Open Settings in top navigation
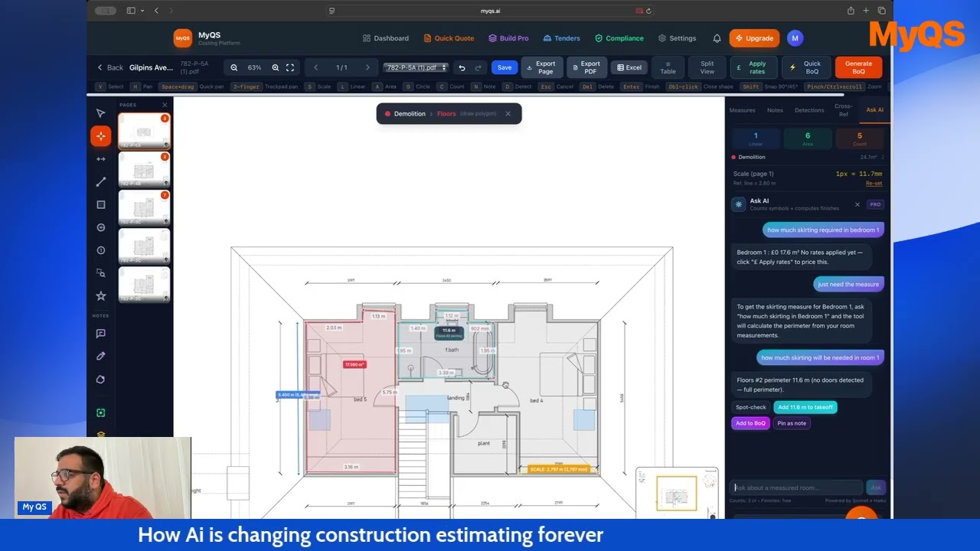The image size is (980, 551). [x=678, y=38]
